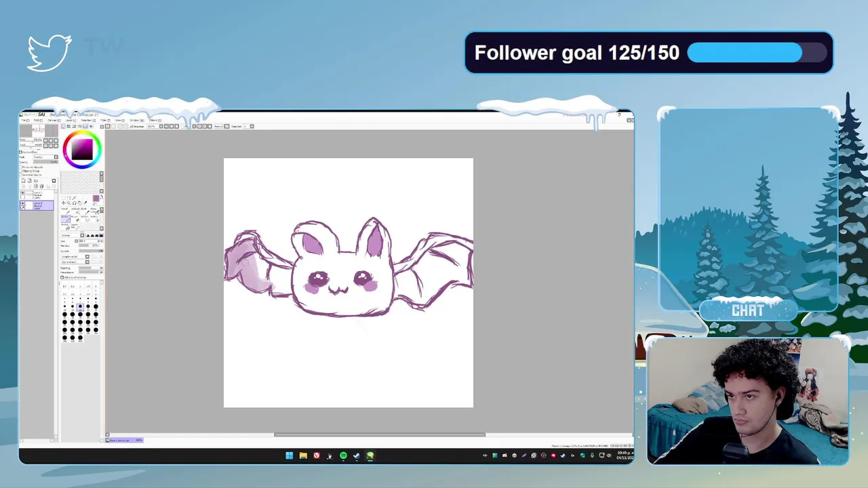Screen dimensions: 868x488
Task: Adjust the brush Size slider
Action: (x=91, y=241)
